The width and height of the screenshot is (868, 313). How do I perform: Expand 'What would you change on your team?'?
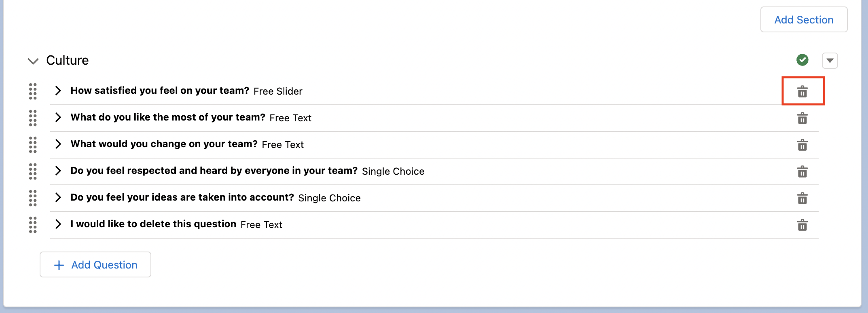pos(58,144)
